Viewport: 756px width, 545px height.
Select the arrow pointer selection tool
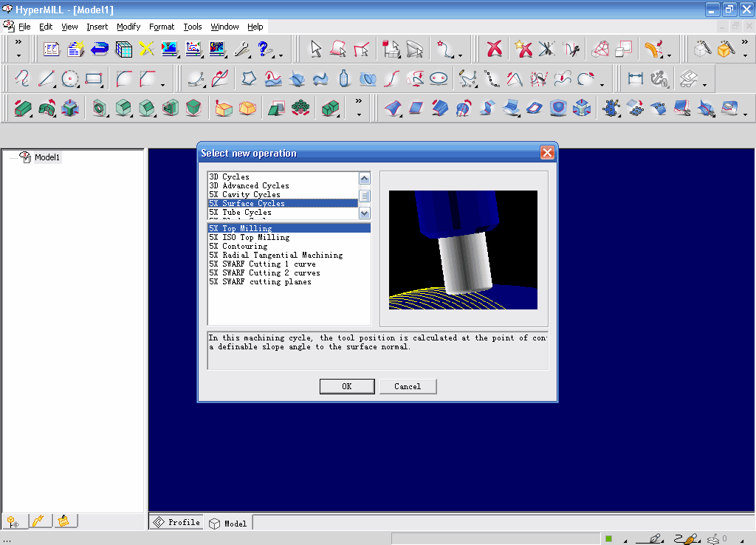pos(315,49)
